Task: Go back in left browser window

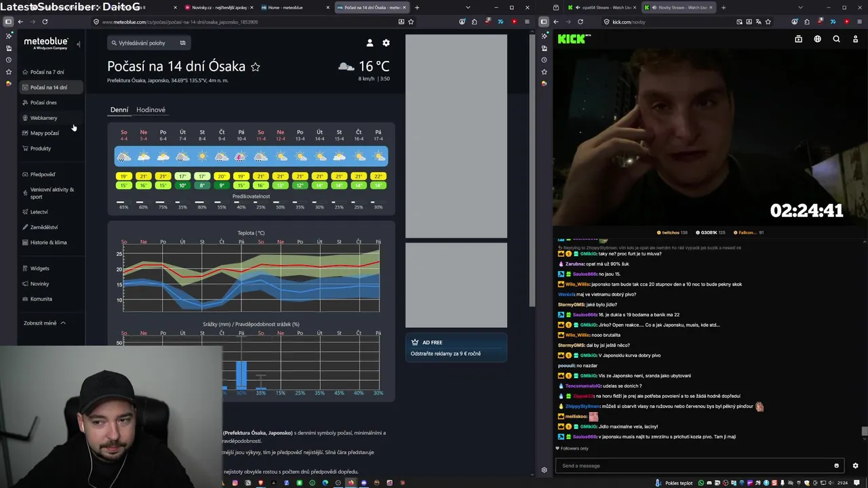Action: tap(20, 22)
